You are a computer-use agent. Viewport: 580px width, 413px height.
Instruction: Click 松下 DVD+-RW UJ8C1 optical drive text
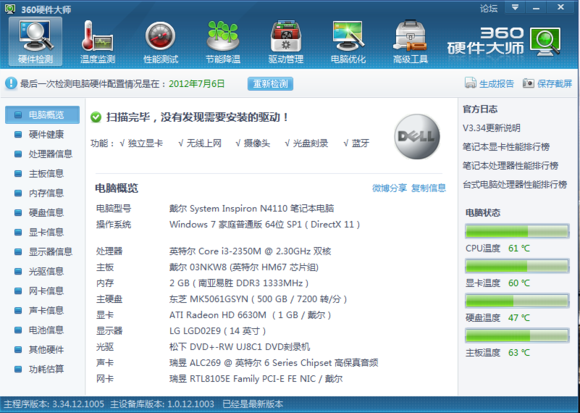pyautogui.click(x=240, y=347)
